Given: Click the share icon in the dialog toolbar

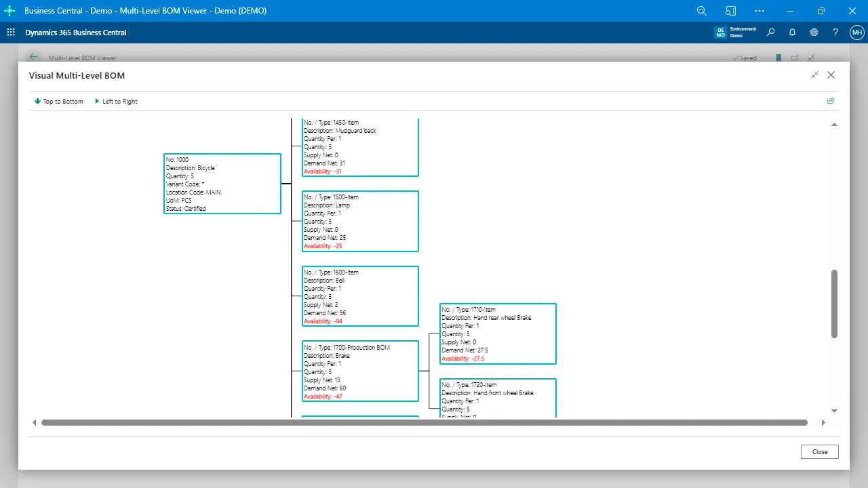Looking at the screenshot, I should click(x=831, y=101).
